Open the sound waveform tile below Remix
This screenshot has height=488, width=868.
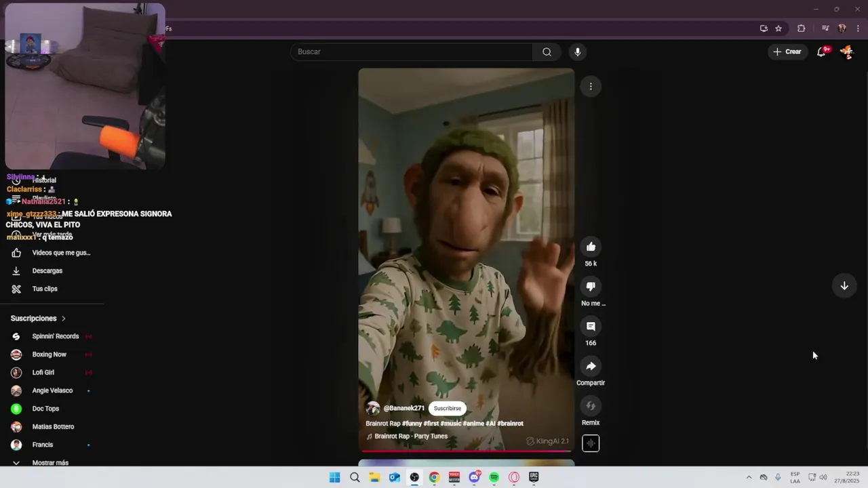[591, 443]
